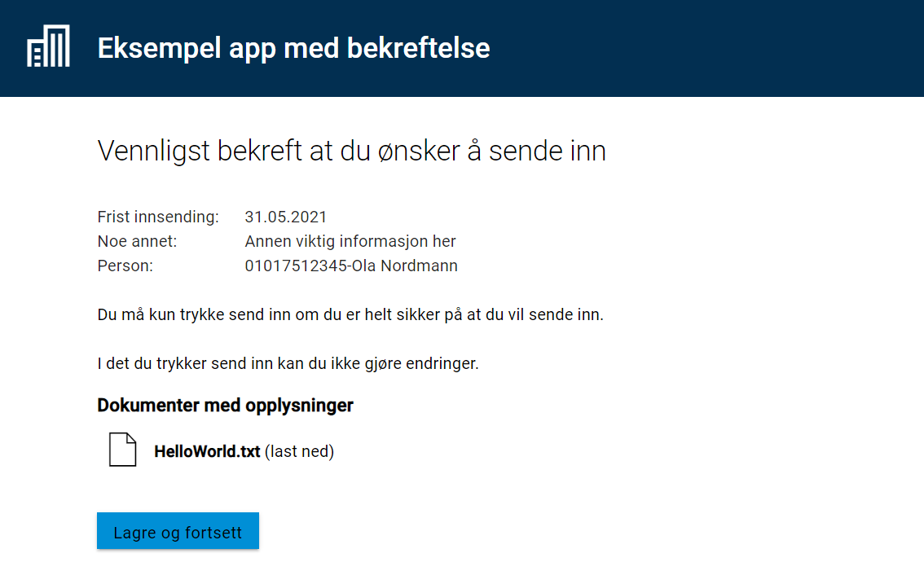Click the word "opplysninger" in the documents heading
Image resolution: width=924 pixels, height=584 pixels.
click(299, 406)
